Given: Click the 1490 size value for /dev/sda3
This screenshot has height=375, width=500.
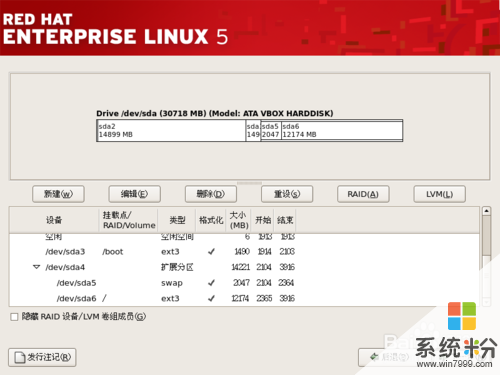Looking at the screenshot, I should [242, 252].
